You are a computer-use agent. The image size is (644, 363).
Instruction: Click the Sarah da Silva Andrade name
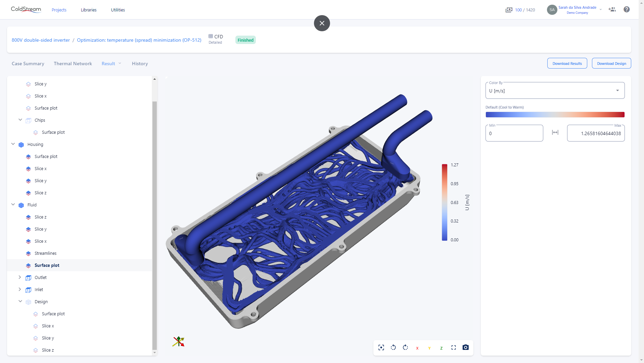(x=577, y=7)
